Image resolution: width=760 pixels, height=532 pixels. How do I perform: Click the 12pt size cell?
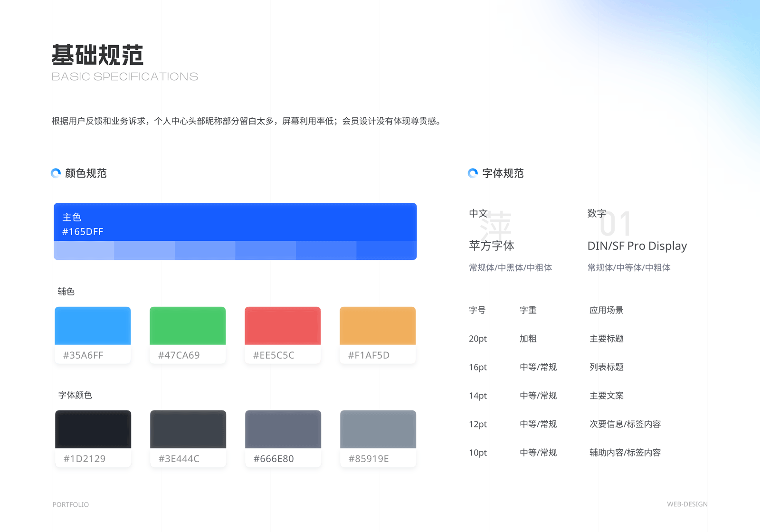tap(478, 424)
